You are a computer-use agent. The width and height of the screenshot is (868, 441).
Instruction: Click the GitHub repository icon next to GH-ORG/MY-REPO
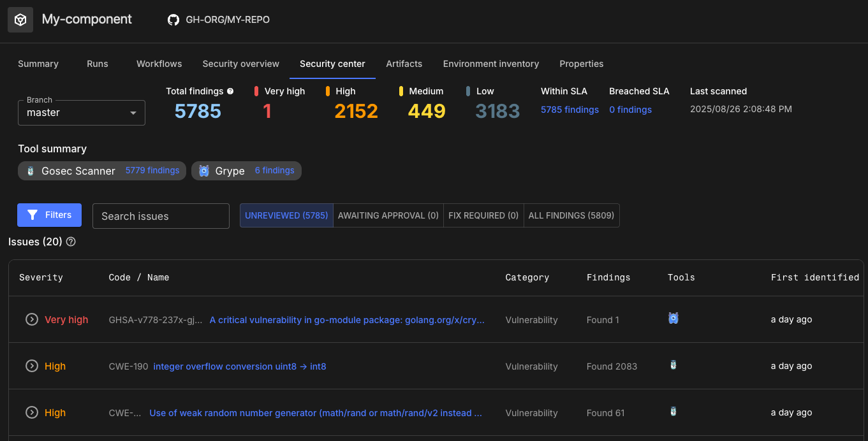[173, 20]
